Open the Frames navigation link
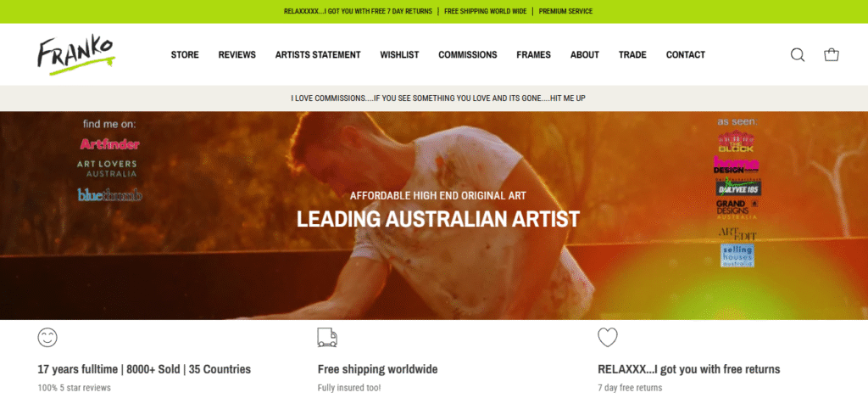The image size is (868, 415). click(534, 55)
